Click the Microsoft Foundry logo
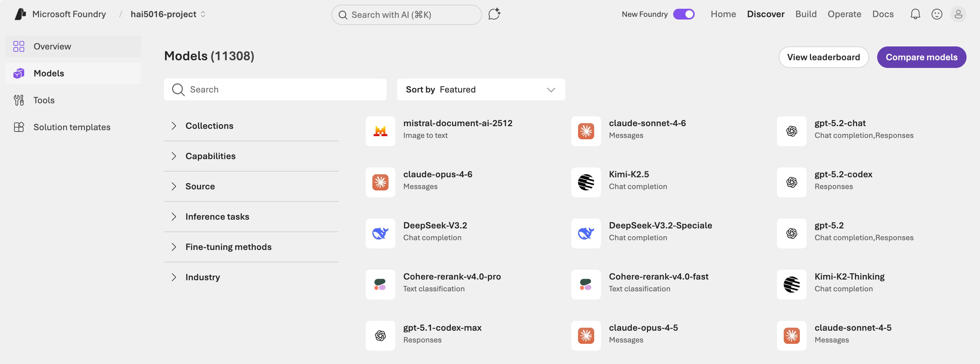The height and width of the screenshot is (364, 980). pos(20,14)
